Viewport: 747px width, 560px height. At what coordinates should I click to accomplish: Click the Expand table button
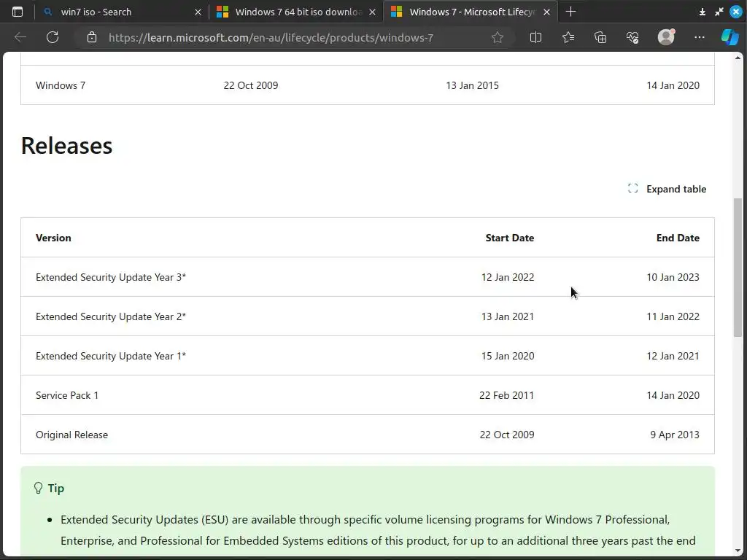tap(667, 189)
